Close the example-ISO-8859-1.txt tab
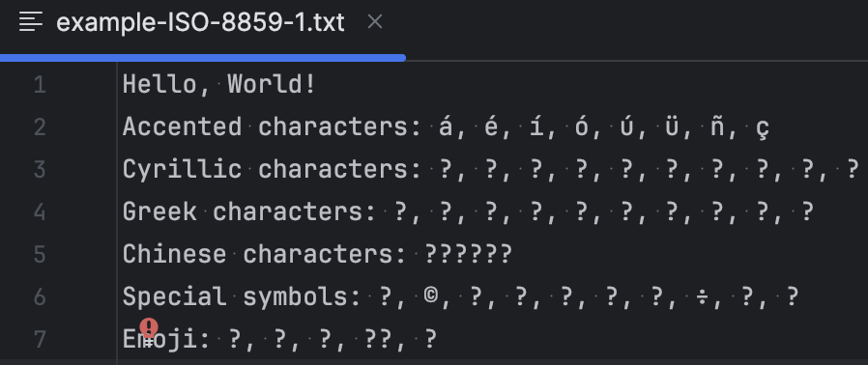Image resolution: width=868 pixels, height=365 pixels. [375, 21]
